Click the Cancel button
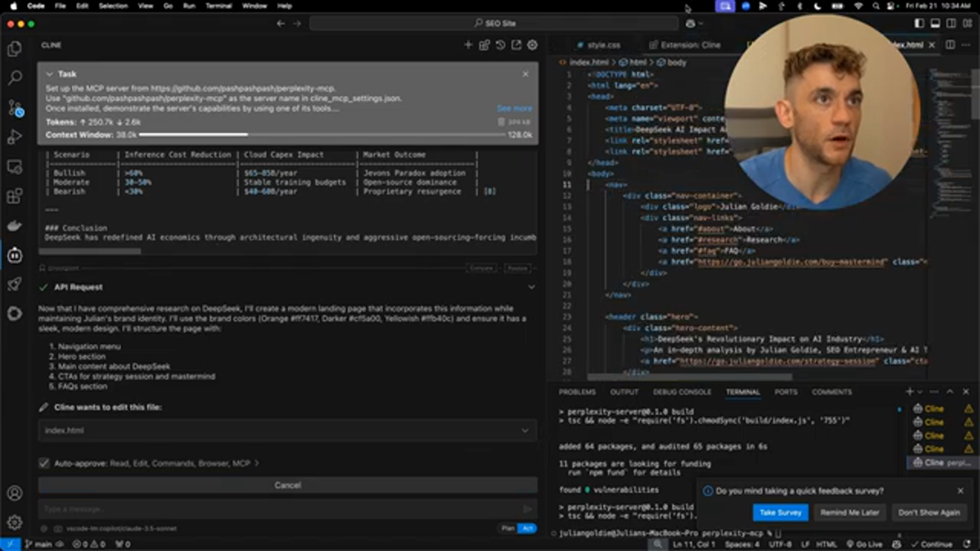980x551 pixels. (x=287, y=485)
